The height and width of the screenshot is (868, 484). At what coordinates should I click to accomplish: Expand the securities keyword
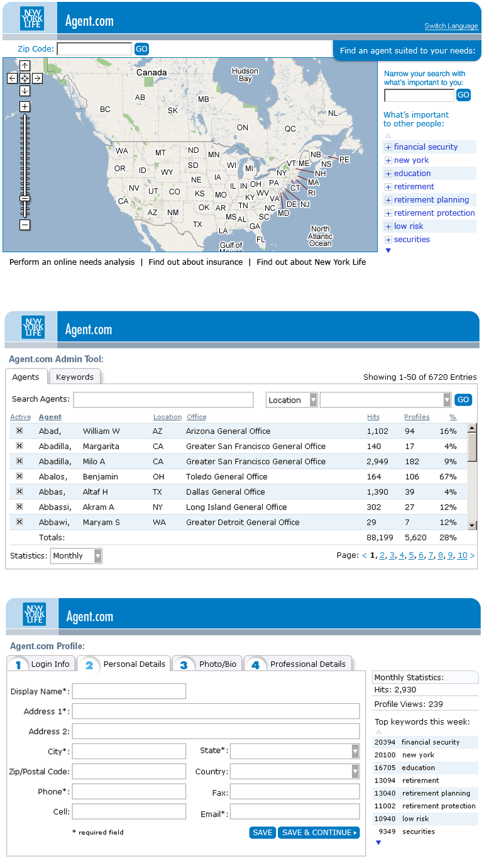point(388,240)
